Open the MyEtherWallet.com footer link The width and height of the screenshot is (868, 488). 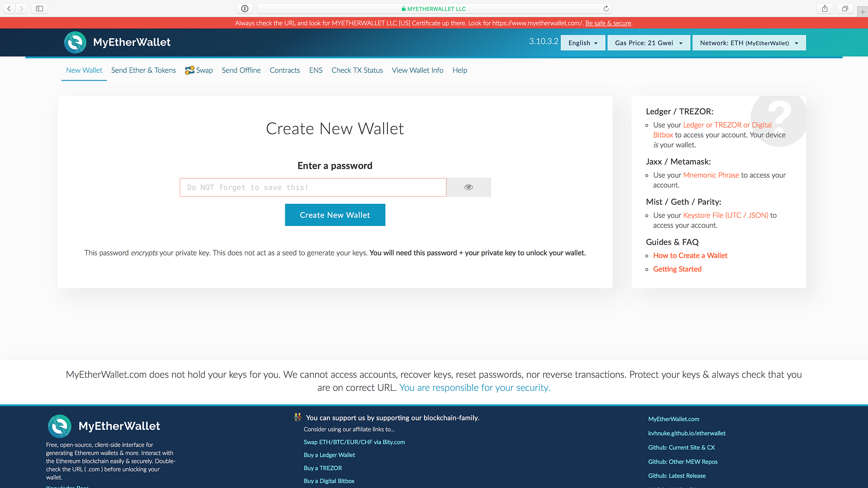click(x=674, y=419)
